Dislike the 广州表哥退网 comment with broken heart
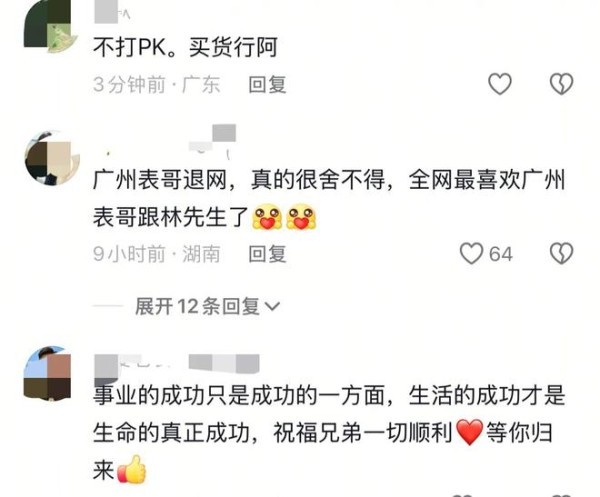Screen dimensions: 600x497 561,254
